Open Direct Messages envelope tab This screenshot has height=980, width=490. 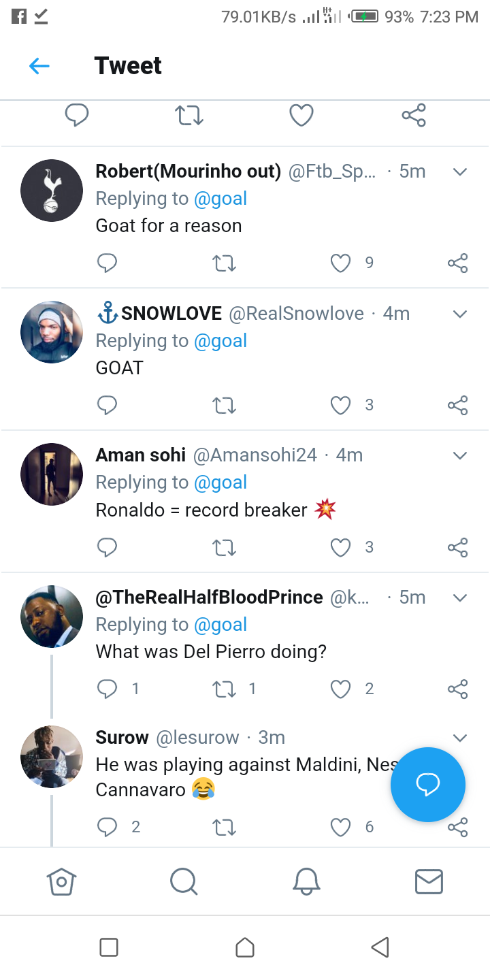pos(429,882)
